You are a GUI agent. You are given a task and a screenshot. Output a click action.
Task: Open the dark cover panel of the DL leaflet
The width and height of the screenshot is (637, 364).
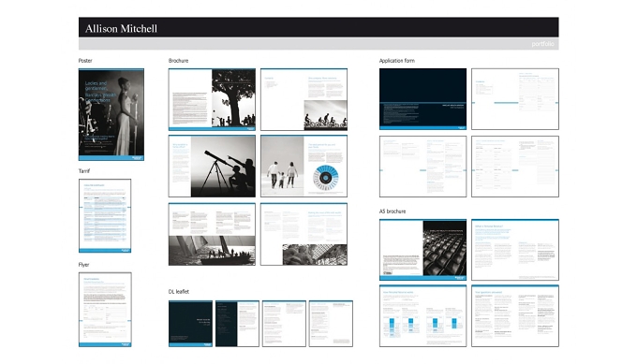[190, 324]
